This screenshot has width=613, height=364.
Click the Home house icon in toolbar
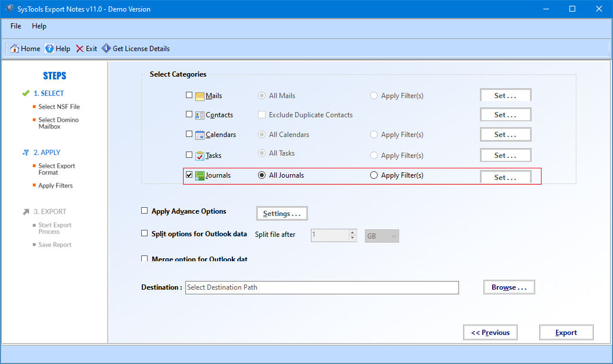[15, 48]
